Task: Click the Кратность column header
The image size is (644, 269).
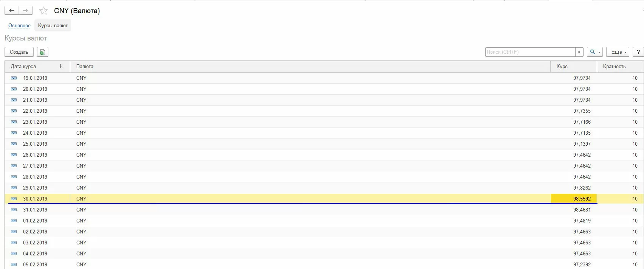Action: [614, 67]
